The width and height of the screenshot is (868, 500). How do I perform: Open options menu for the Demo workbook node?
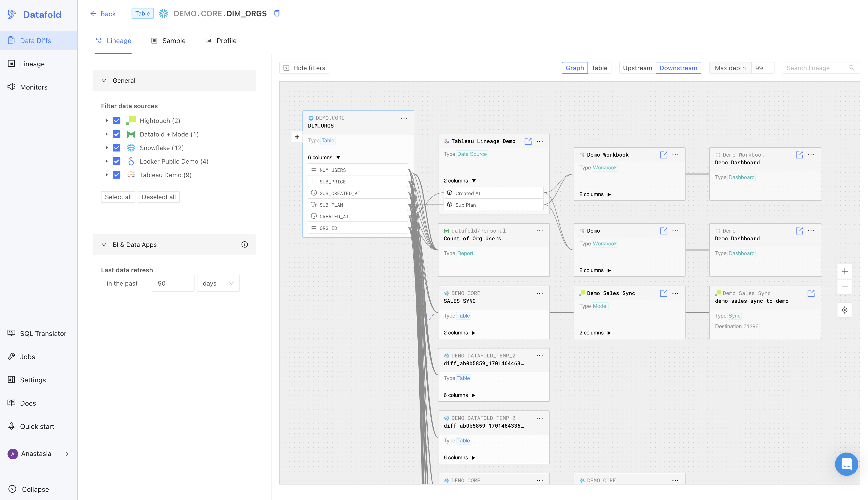[675, 231]
